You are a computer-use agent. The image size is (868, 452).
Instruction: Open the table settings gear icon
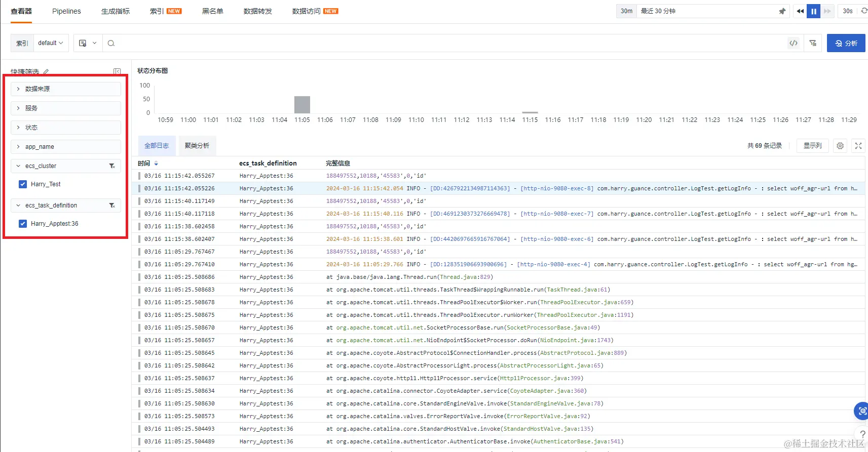(x=840, y=146)
